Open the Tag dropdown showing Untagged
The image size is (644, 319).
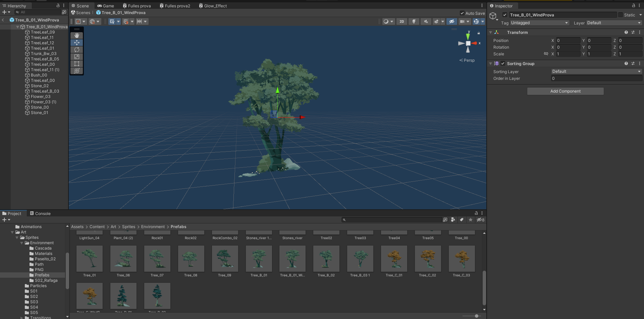(x=539, y=23)
